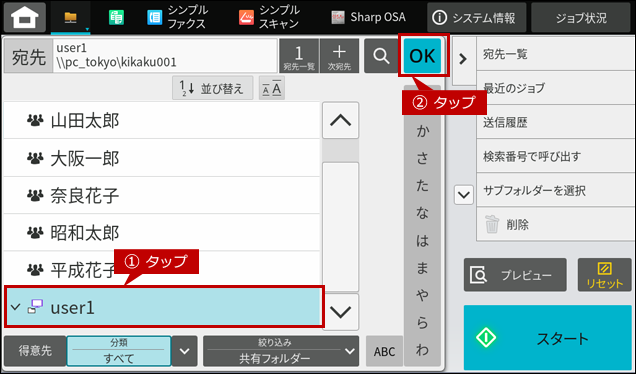Screen dimensions: 636x374
Task: Move action panel down with arrow
Action: point(464,195)
